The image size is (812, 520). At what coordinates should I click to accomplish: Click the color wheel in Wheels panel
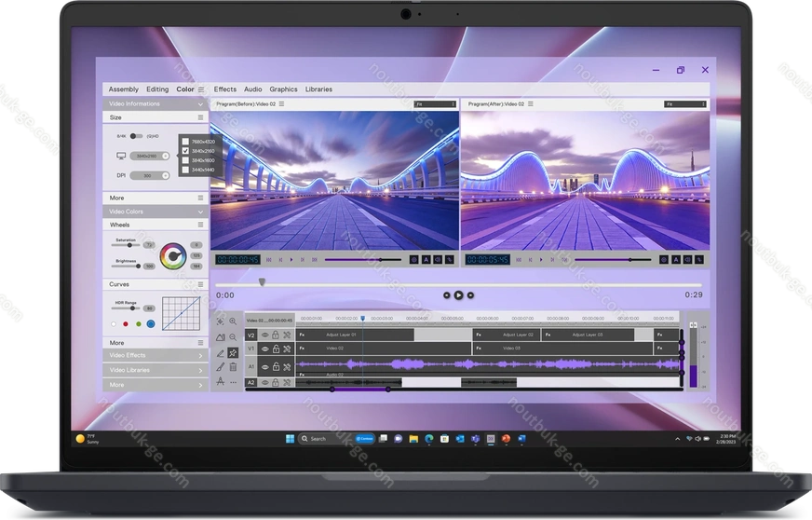click(x=172, y=254)
